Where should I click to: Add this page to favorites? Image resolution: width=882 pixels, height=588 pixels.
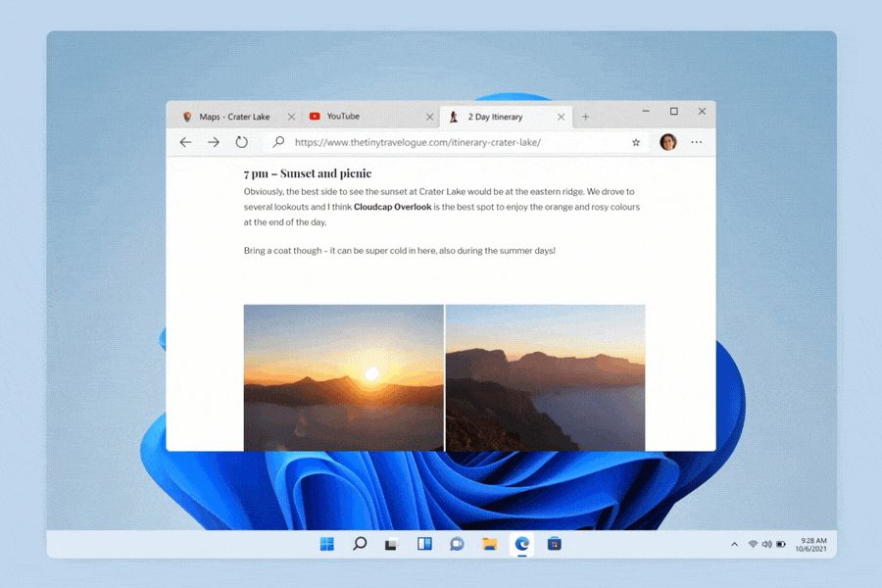636,142
